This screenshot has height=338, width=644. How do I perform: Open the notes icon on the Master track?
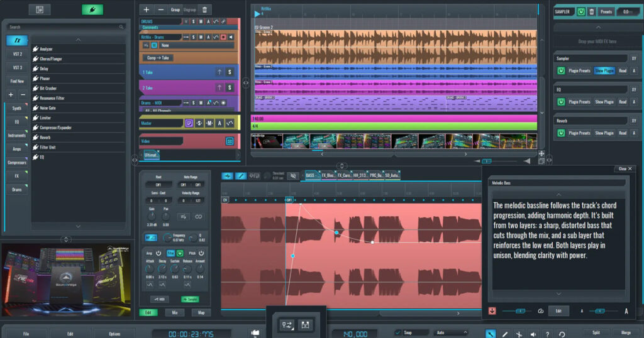coord(189,123)
